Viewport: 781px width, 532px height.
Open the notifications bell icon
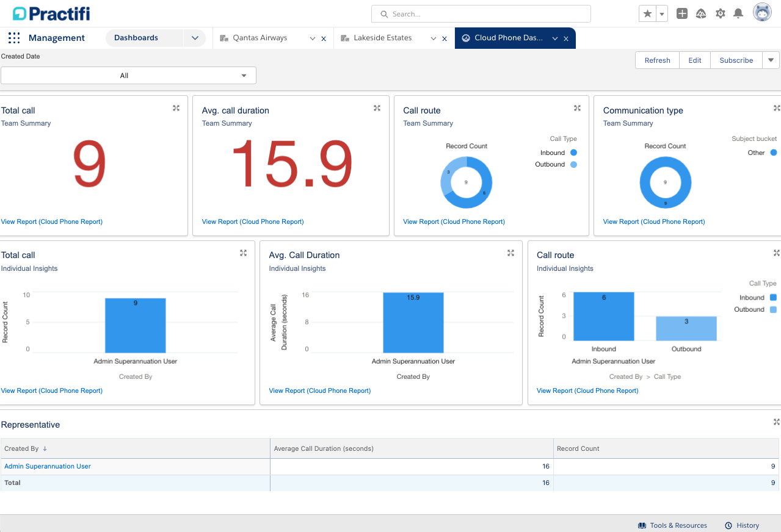point(739,13)
